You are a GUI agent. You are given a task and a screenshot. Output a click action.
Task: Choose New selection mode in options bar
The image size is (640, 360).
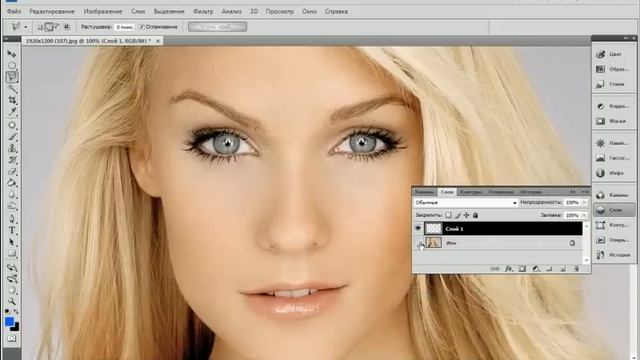[x=40, y=27]
